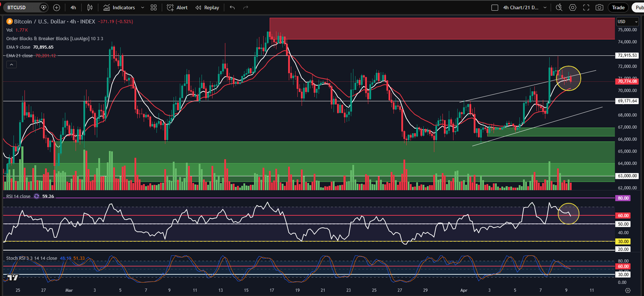The image size is (644, 296).
Task: Open the Indicators menu
Action: click(x=119, y=8)
